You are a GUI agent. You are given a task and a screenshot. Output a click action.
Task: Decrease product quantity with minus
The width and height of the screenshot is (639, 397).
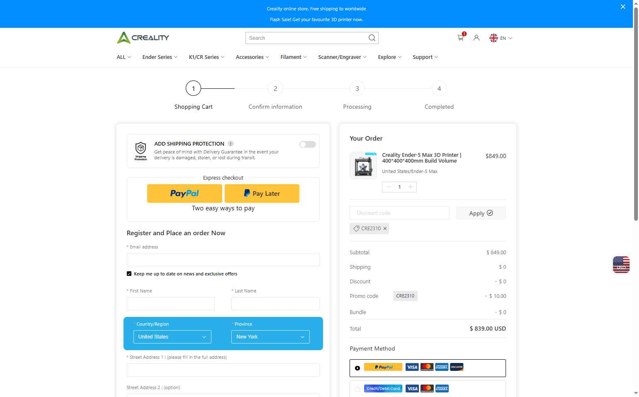click(x=388, y=187)
